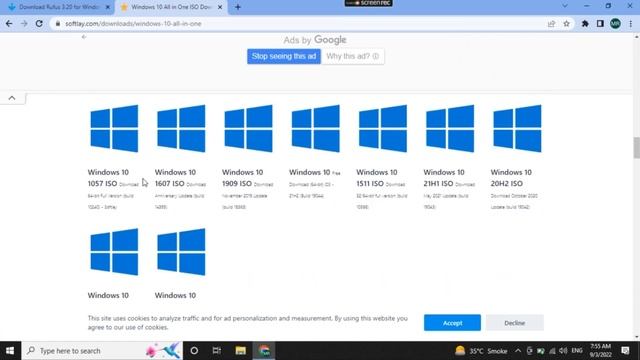640x360 pixels.
Task: Open the Windows Start menu
Action: tap(10, 351)
